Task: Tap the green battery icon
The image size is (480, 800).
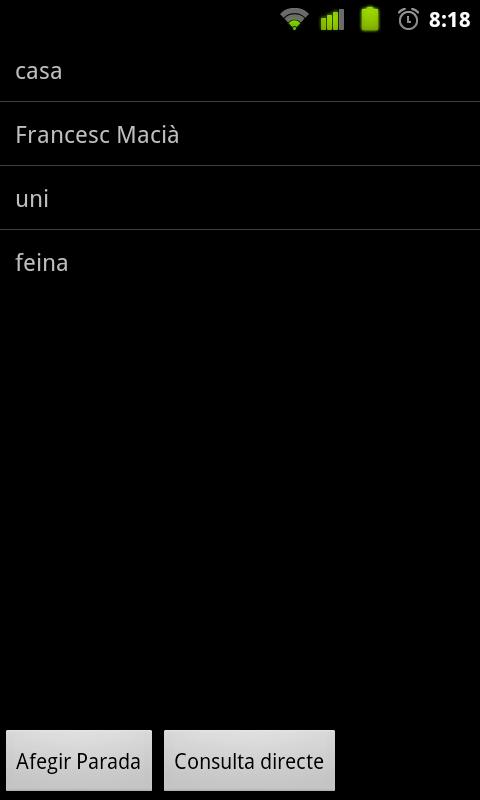Action: (x=370, y=19)
